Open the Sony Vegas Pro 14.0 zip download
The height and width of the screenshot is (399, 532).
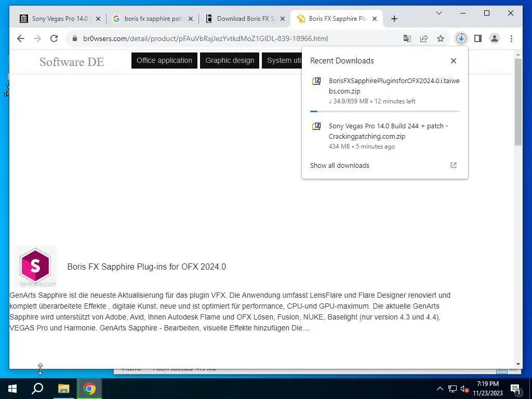point(385,136)
